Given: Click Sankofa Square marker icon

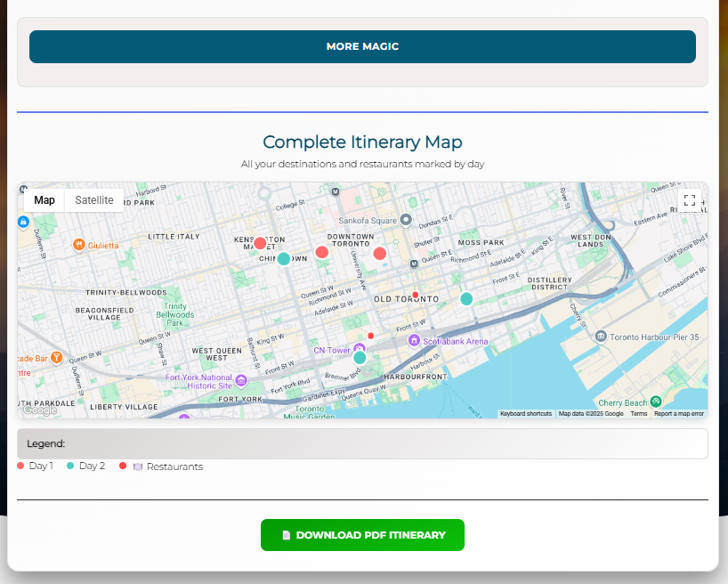Looking at the screenshot, I should (406, 219).
